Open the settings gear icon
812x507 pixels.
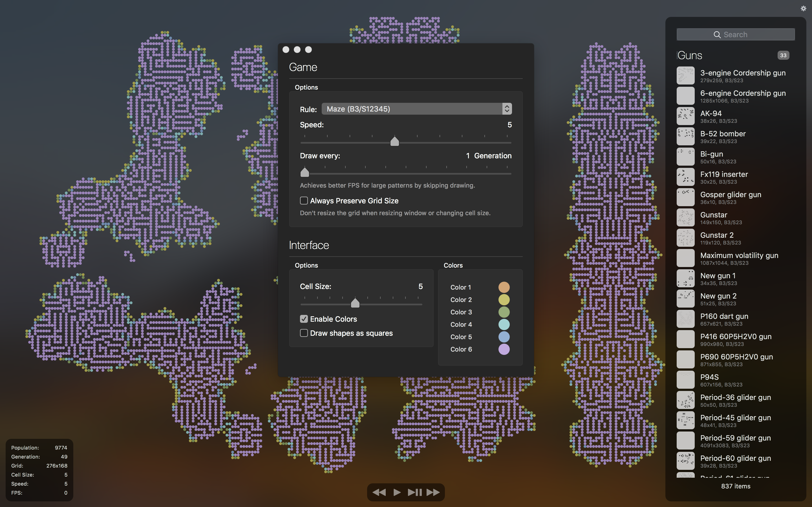[803, 8]
